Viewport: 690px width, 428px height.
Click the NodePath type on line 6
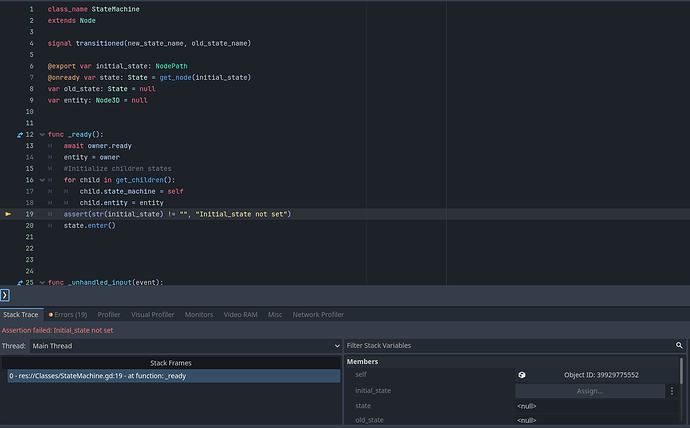(171, 66)
